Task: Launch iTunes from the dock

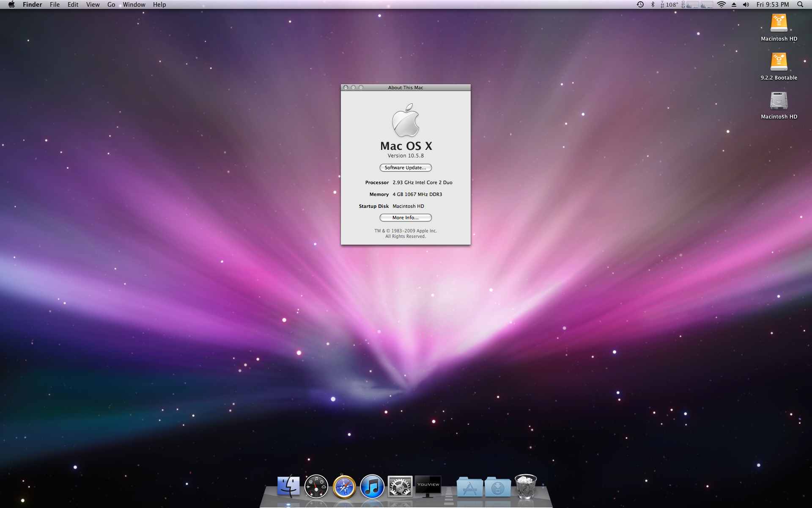Action: point(372,487)
